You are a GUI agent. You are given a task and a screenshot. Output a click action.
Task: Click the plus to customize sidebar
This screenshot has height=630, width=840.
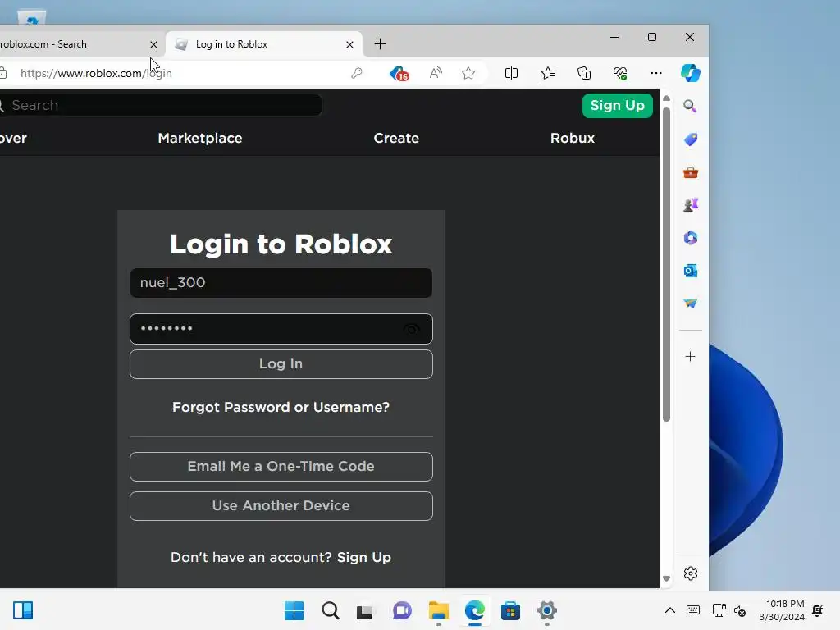click(x=690, y=357)
